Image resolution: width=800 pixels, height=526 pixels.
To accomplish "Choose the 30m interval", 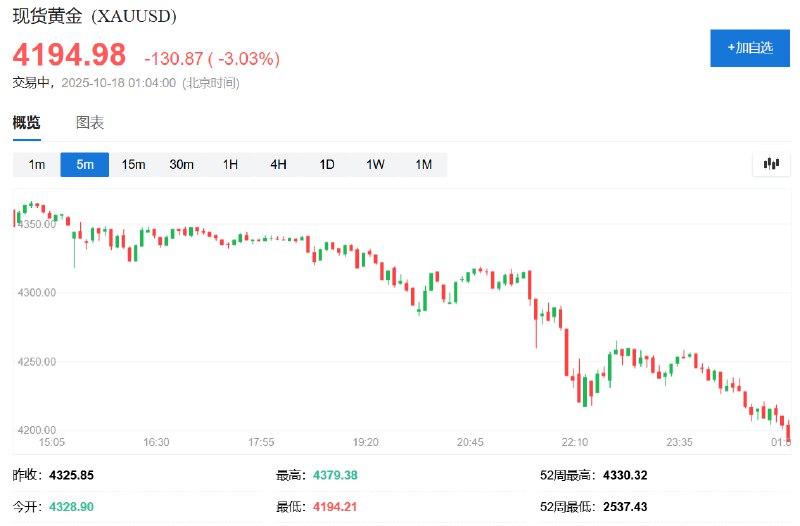I will point(181,164).
